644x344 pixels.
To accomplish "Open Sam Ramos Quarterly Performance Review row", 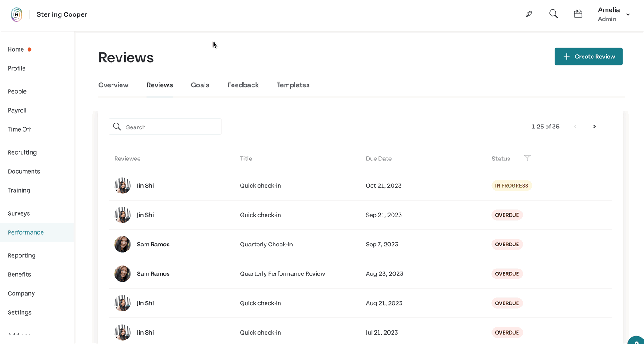I will 360,274.
